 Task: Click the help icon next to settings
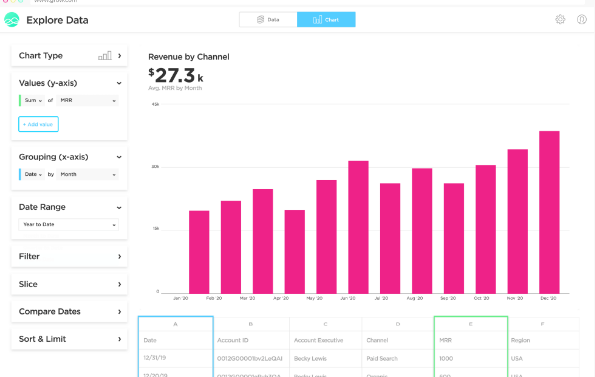[x=582, y=19]
